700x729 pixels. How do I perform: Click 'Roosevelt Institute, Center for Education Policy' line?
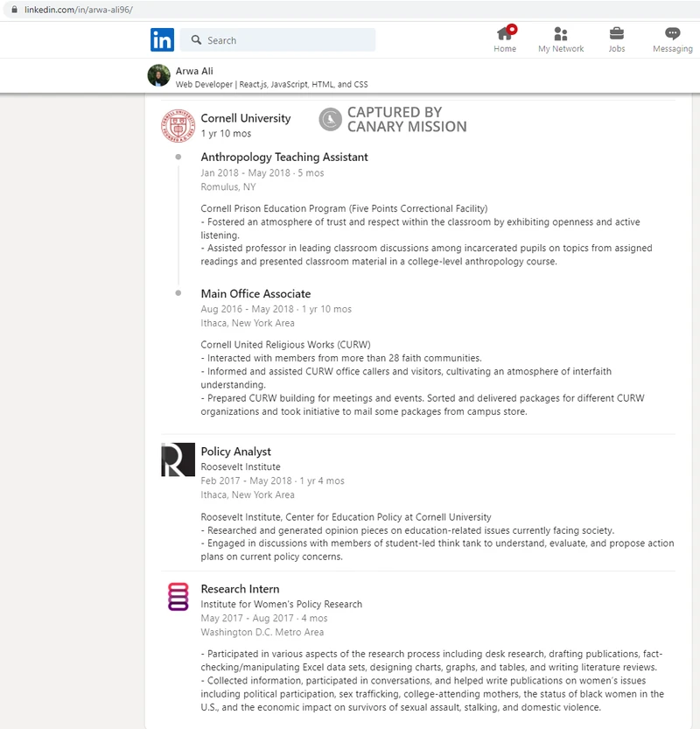coord(346,517)
